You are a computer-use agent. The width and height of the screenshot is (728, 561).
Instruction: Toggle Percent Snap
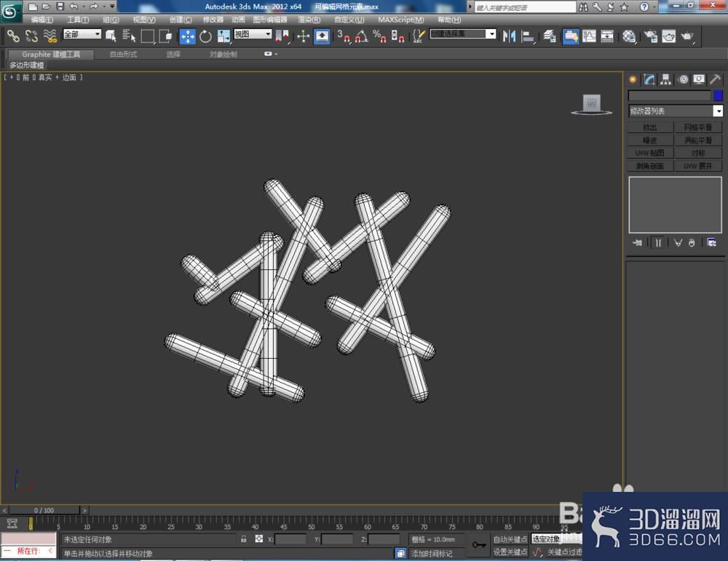pos(379,36)
